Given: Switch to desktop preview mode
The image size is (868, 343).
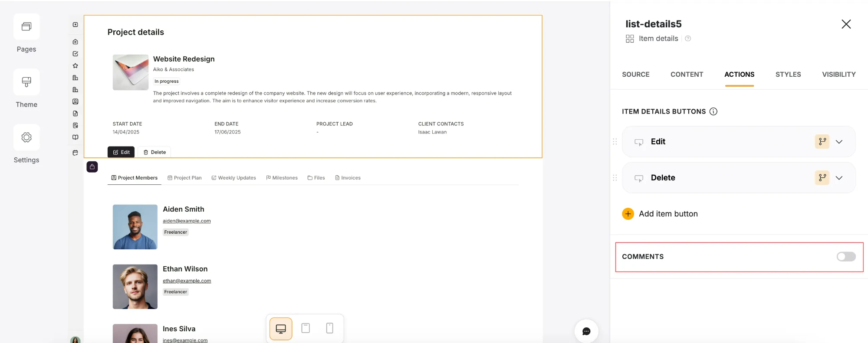Looking at the screenshot, I should tap(281, 329).
